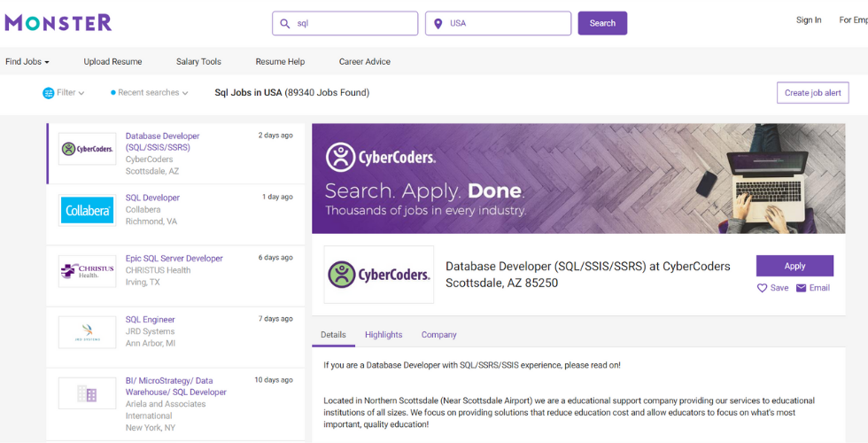
Task: Open the Epic SQL Server Developer job listing
Action: [174, 258]
